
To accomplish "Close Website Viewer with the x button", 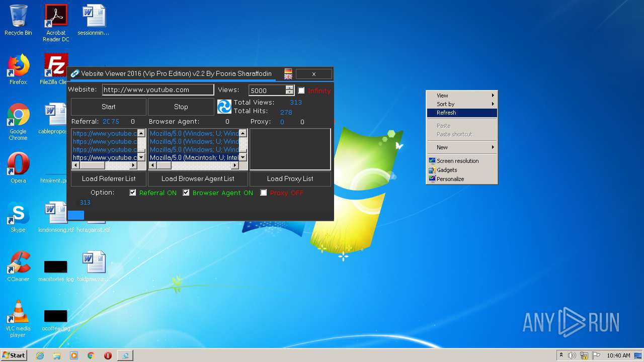I will point(314,74).
